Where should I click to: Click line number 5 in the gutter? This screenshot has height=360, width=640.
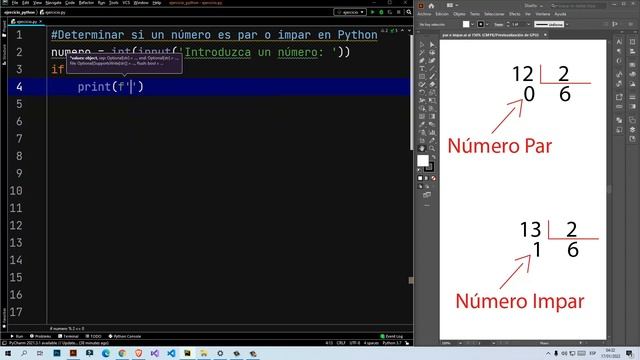(x=19, y=104)
